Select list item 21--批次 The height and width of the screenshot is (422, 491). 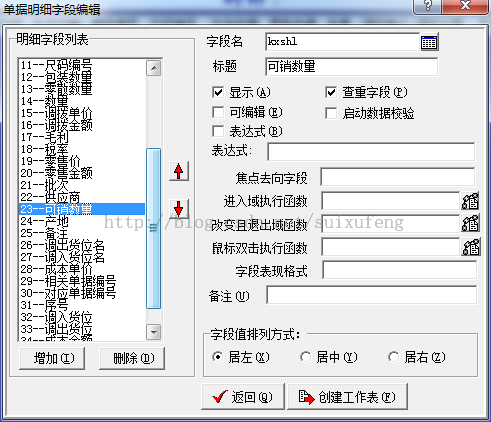82,185
